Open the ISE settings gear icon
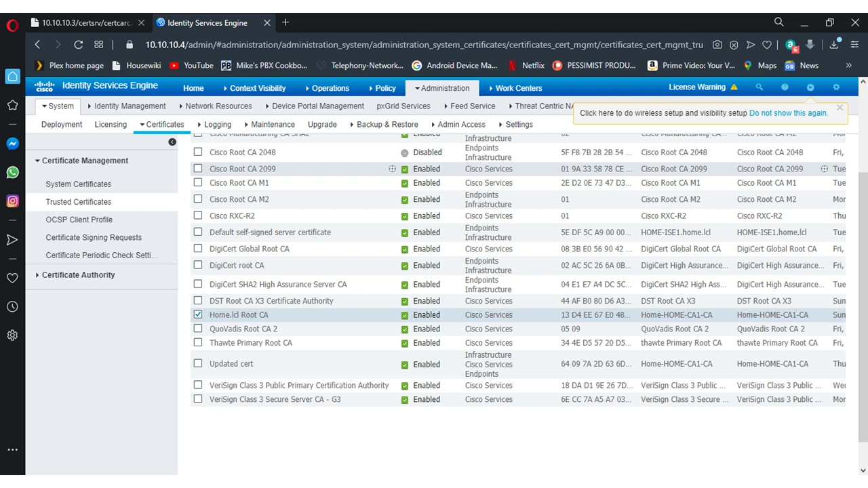This screenshot has width=868, height=488. pyautogui.click(x=836, y=87)
